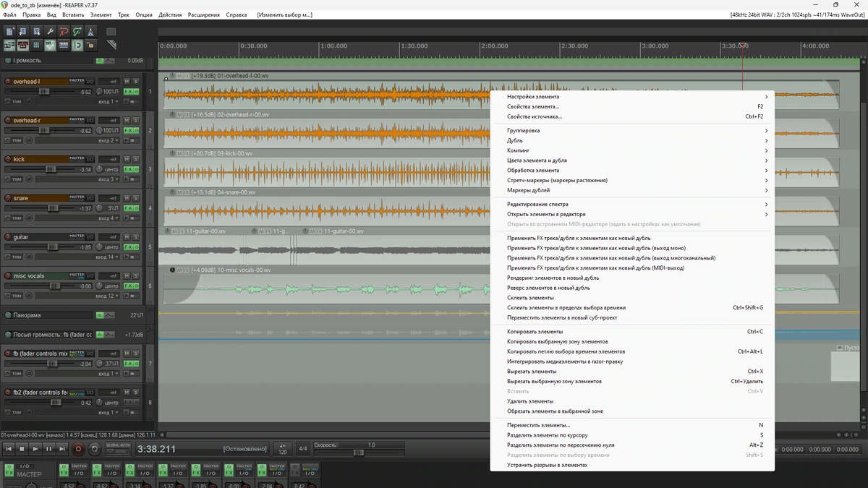Toggle Панорама envelope bypass button
Image resolution: width=868 pixels, height=488 pixels.
(x=100, y=315)
